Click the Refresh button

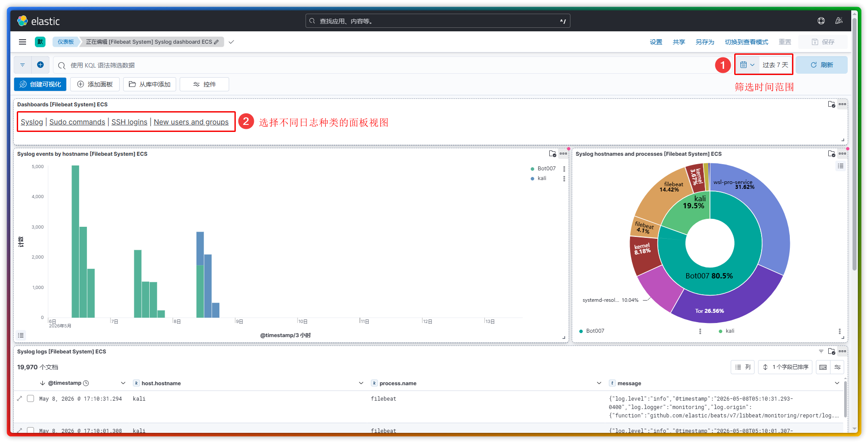pos(822,65)
